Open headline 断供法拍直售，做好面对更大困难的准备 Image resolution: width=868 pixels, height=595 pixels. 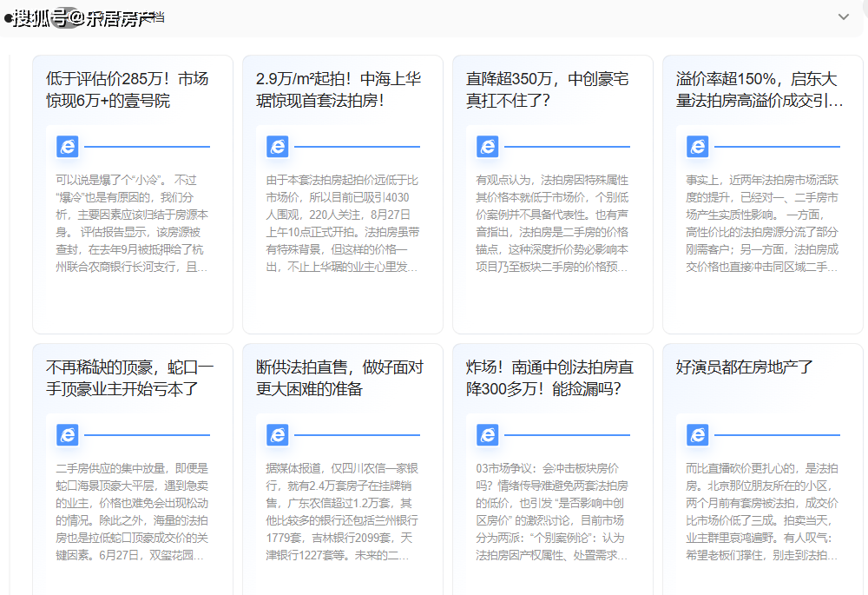[338, 378]
